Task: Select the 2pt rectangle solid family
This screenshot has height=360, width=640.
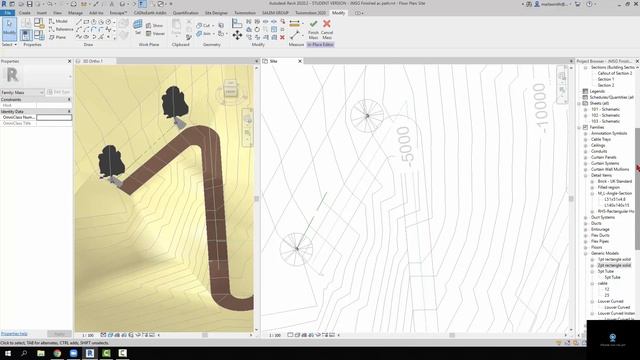Action: click(x=614, y=265)
